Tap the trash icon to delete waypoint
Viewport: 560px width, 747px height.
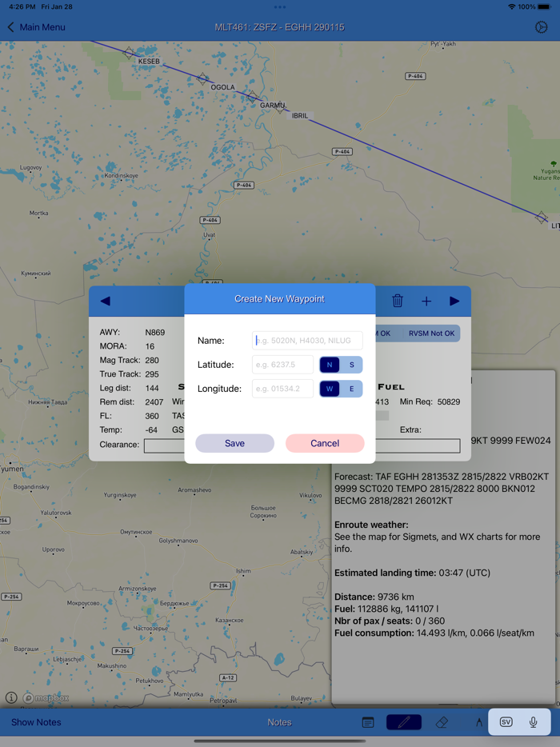(x=398, y=301)
